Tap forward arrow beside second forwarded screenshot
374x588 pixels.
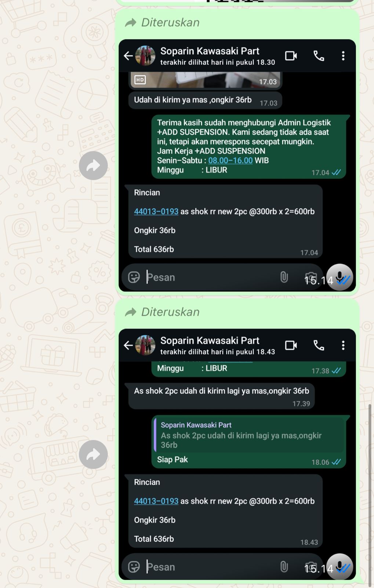(x=93, y=455)
